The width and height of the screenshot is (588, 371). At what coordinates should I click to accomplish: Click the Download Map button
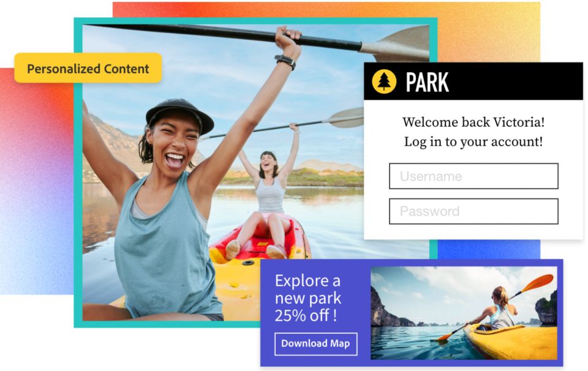tap(316, 343)
